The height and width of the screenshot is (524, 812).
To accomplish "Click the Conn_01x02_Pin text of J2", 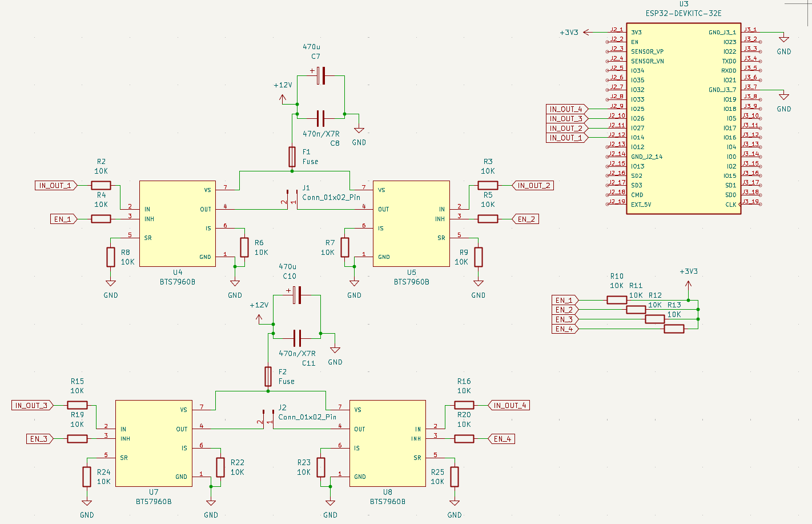I will click(x=307, y=417).
